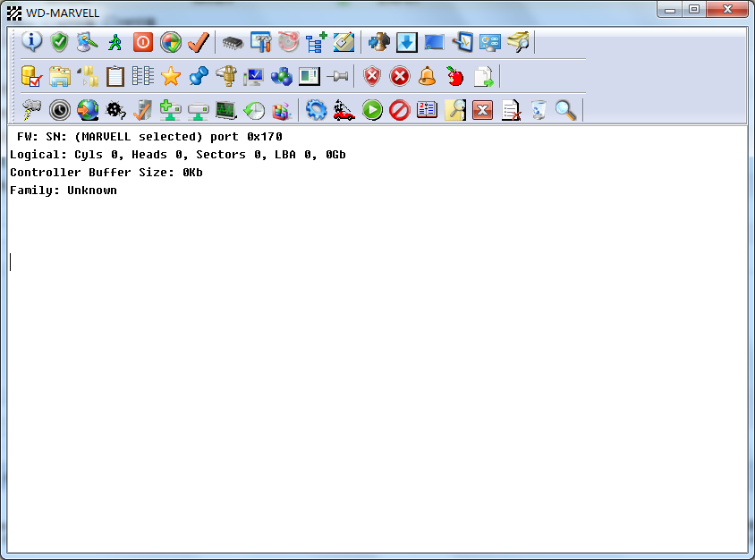Click the recycle bin icon

coord(539,110)
